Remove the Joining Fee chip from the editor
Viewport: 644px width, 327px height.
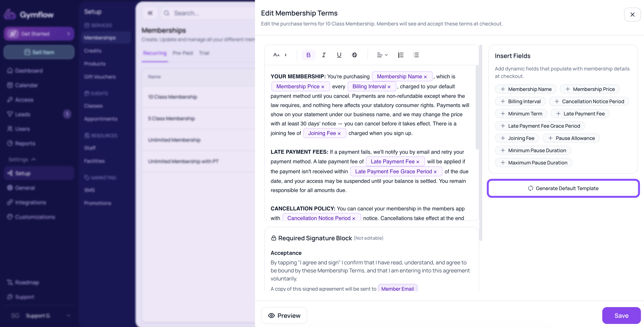pos(339,133)
